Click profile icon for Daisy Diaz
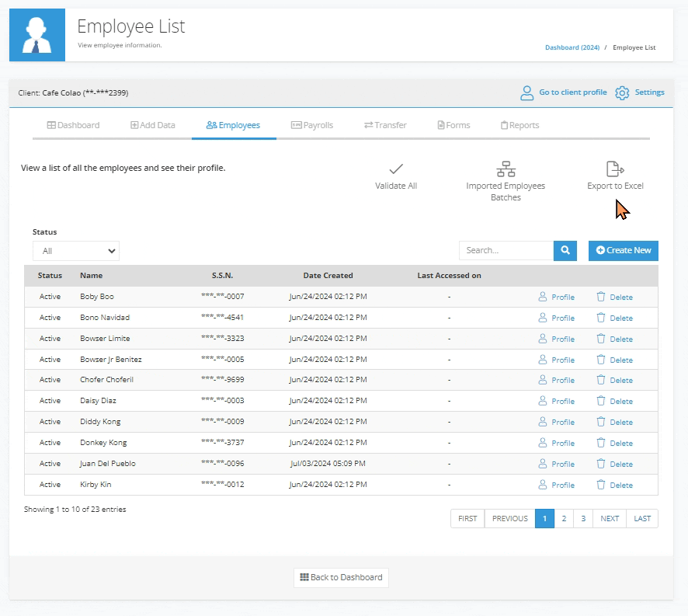Image resolution: width=688 pixels, height=616 pixels. point(543,401)
